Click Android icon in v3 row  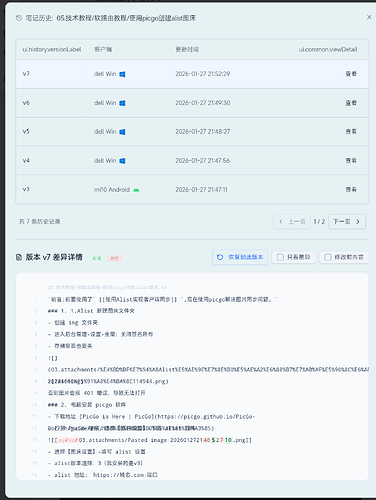pyautogui.click(x=136, y=190)
